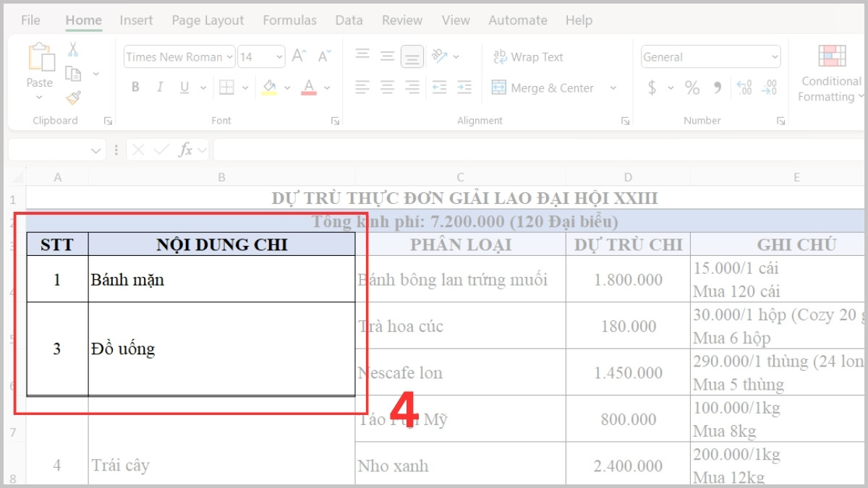868x488 pixels.
Task: Click the Merge & Center button
Action: [x=543, y=87]
